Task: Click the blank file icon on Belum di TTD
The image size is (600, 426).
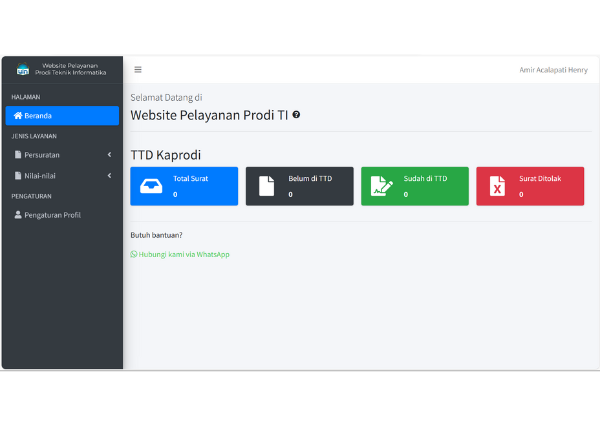Action: 266,186
